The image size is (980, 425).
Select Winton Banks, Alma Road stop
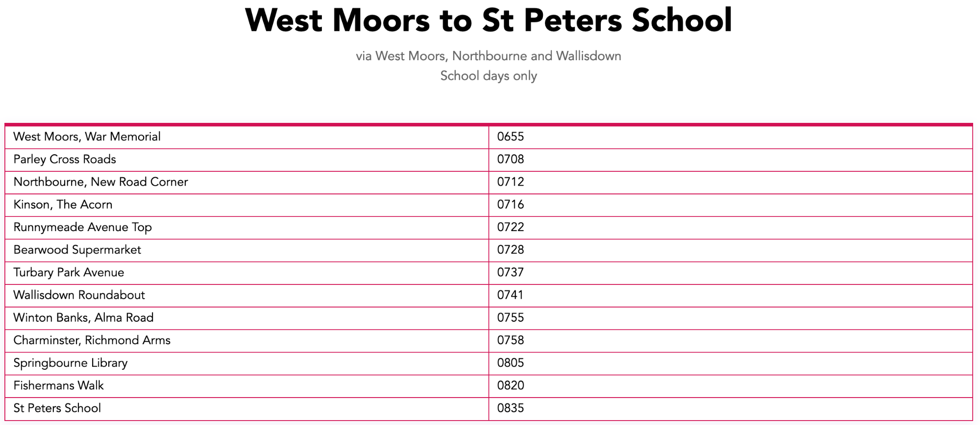coord(83,317)
